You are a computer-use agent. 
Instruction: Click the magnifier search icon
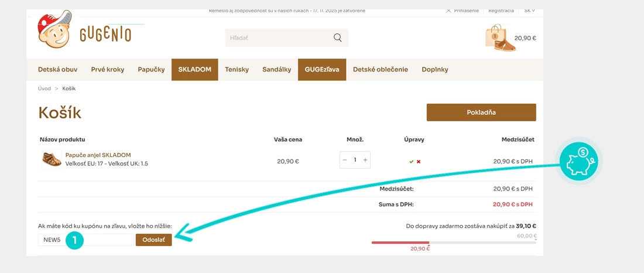[338, 38]
